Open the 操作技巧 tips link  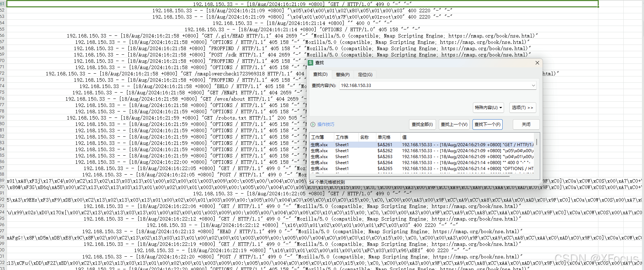tap(326, 124)
